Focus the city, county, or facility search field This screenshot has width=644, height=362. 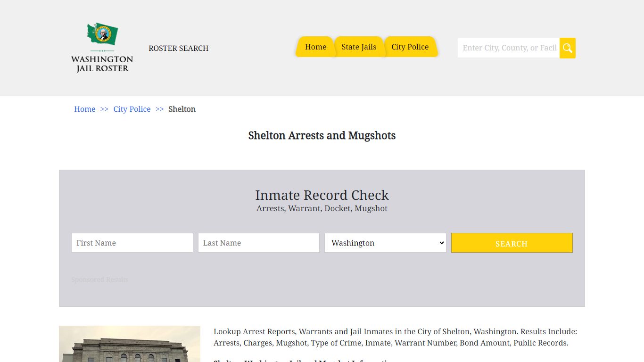[x=509, y=48]
